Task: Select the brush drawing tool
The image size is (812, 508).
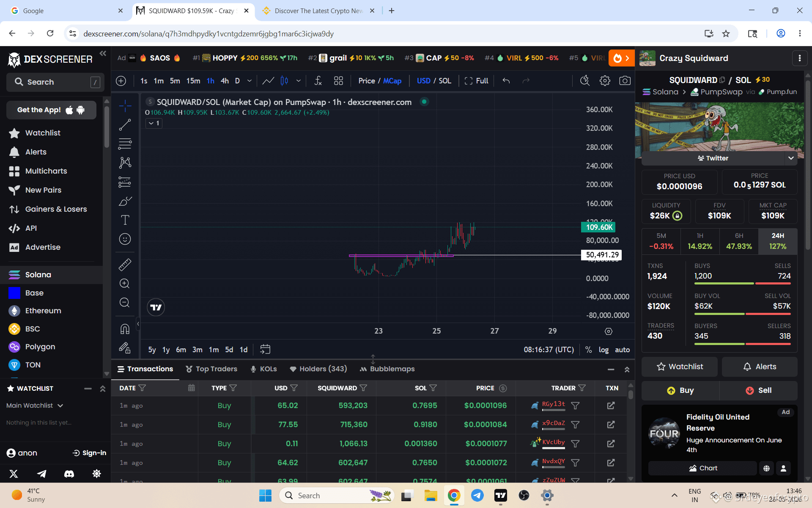Action: point(125,201)
